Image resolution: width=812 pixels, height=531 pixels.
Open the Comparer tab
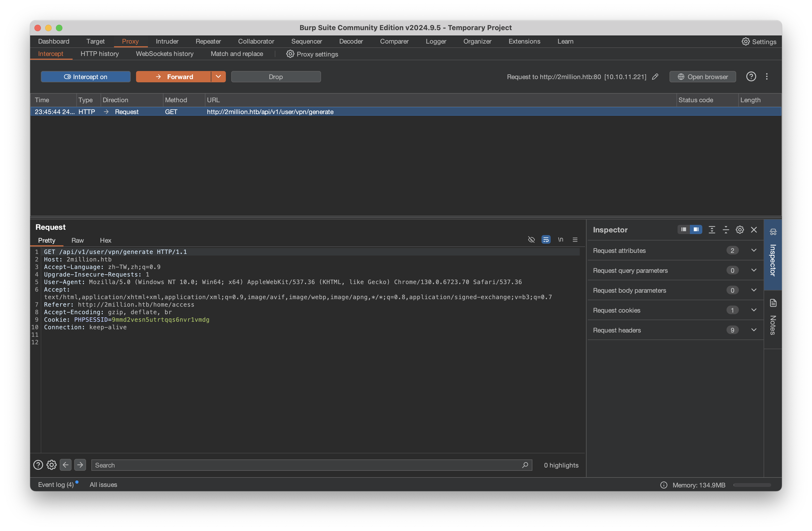click(394, 41)
